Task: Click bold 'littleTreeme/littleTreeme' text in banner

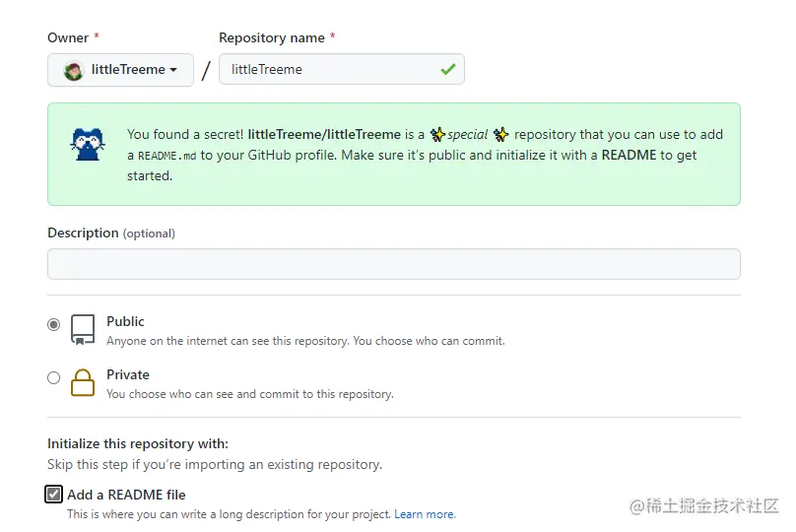Action: pos(324,135)
